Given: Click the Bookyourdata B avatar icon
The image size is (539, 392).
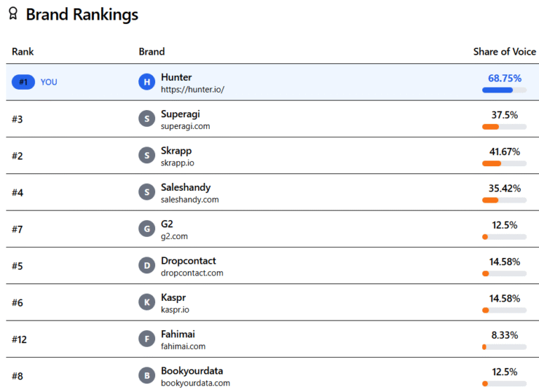Looking at the screenshot, I should click(146, 375).
